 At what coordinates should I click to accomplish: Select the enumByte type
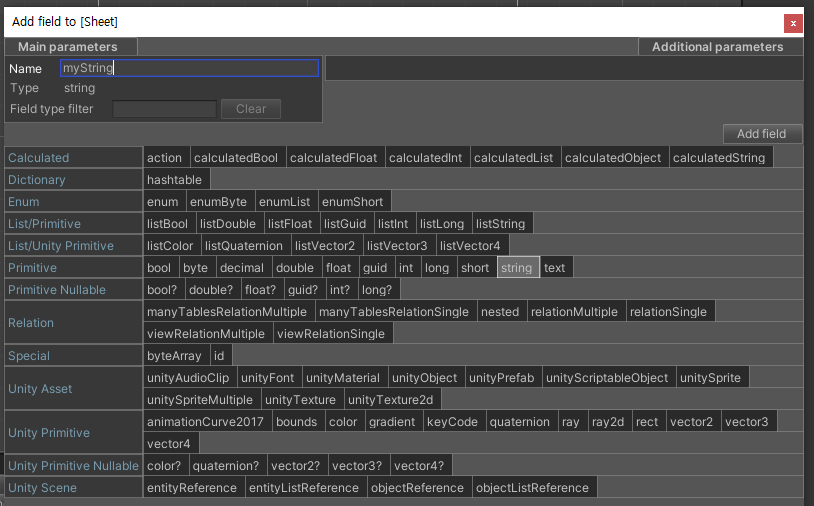(219, 202)
